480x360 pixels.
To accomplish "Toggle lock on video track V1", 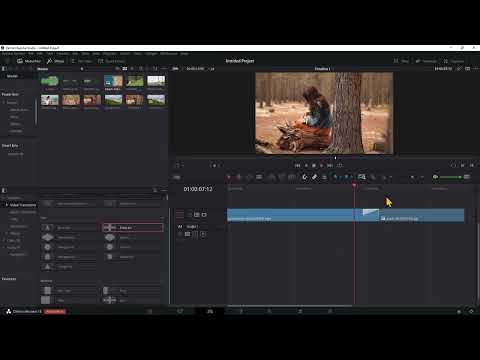I will [x=190, y=215].
